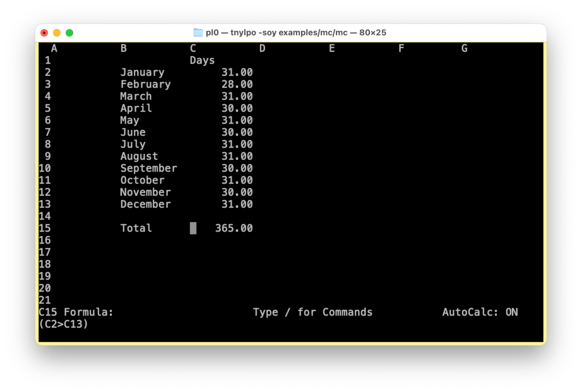The height and width of the screenshot is (392, 582).
Task: Click the 'December' cell
Action: 145,204
